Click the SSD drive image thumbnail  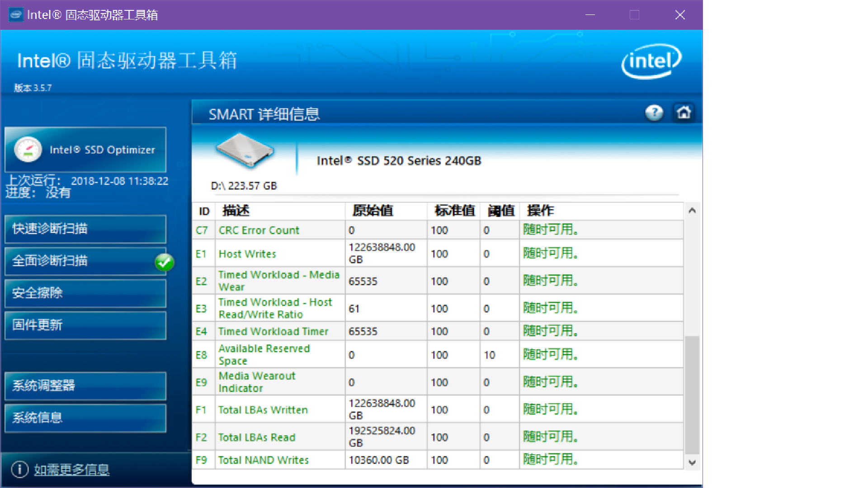[245, 151]
